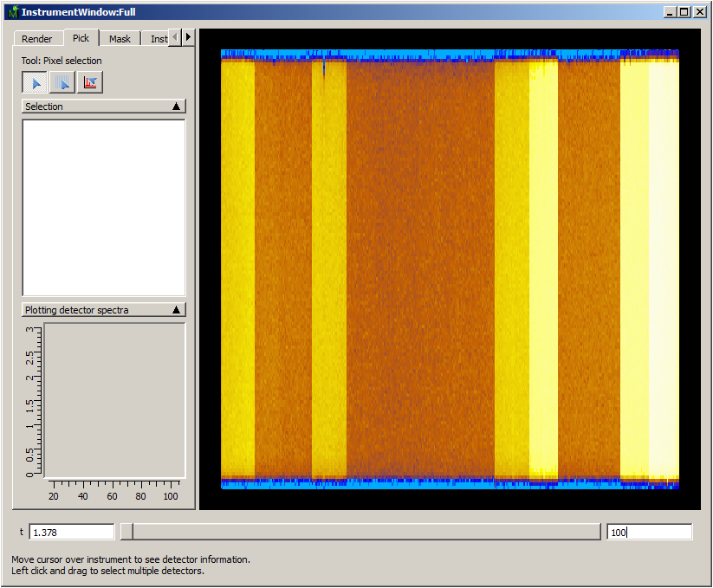Click the Mantid icon in title bar
This screenshot has height=588, width=713.
click(11, 12)
